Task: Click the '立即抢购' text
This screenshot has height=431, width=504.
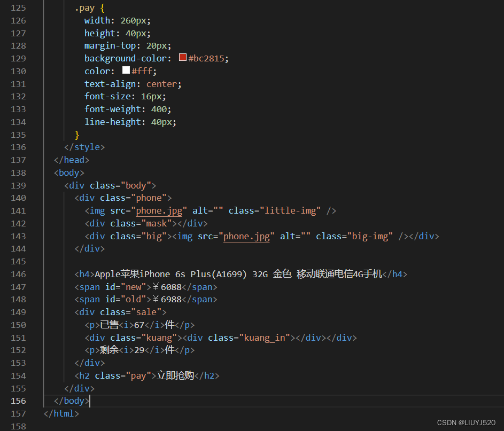Action: pos(175,375)
